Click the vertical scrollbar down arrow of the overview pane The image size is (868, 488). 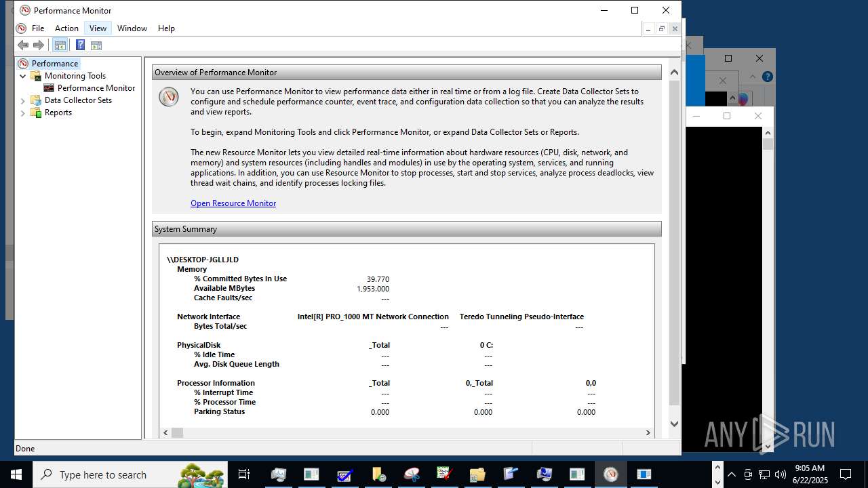coord(674,424)
